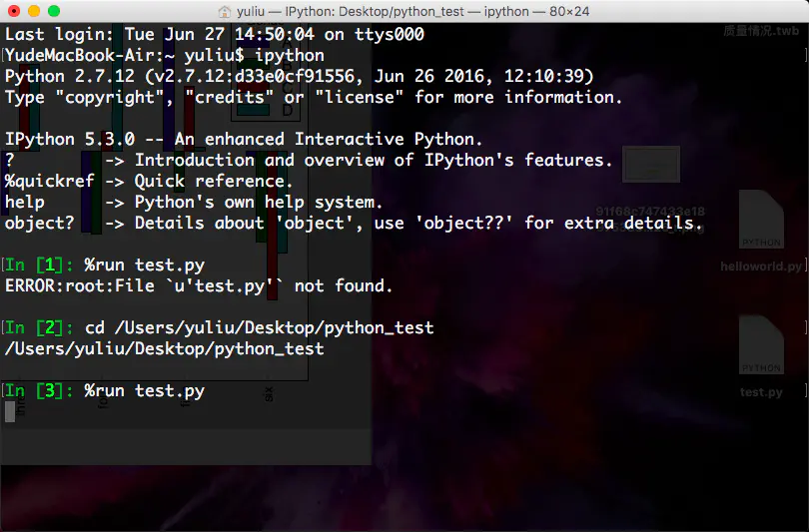The height and width of the screenshot is (532, 809).
Task: Maximize the terminal with the green button
Action: click(x=54, y=11)
